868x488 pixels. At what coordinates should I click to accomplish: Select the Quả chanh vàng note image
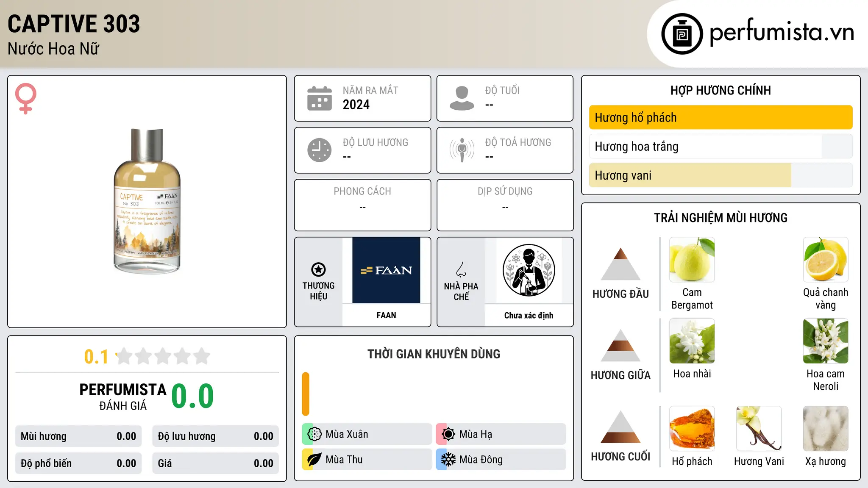(x=826, y=260)
